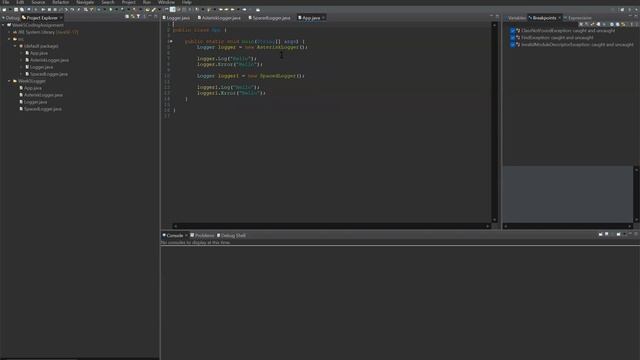Close the Breakpoints view tab
This screenshot has height=360, width=640.
point(560,18)
